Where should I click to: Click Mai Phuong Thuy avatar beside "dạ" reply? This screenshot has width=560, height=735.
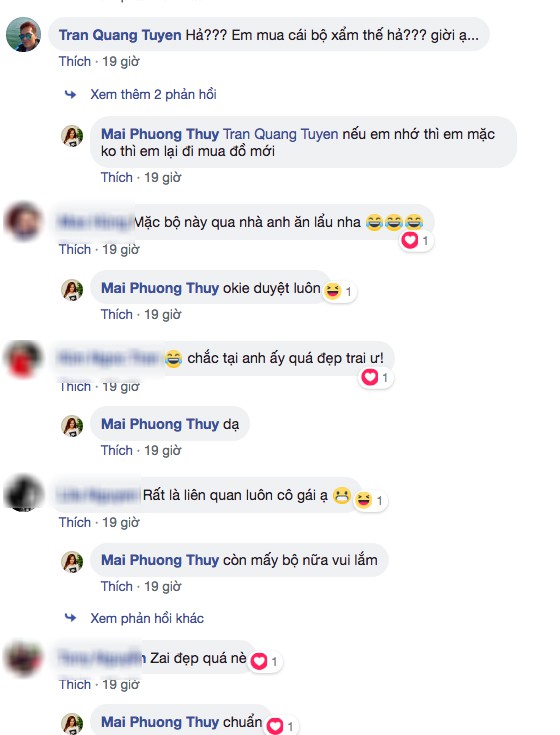coord(72,426)
